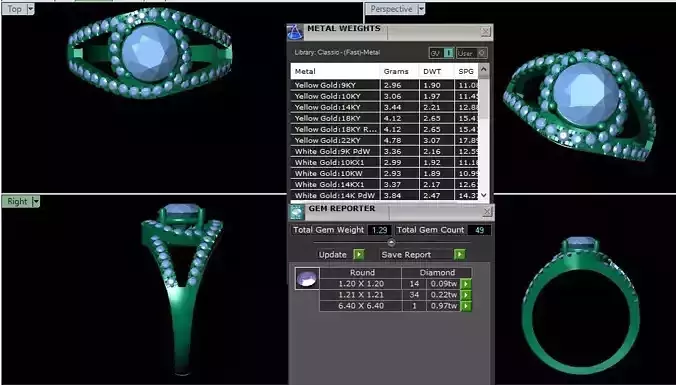The width and height of the screenshot is (676, 385).
Task: Select the Yellow Gold:18KY row
Action: point(385,118)
